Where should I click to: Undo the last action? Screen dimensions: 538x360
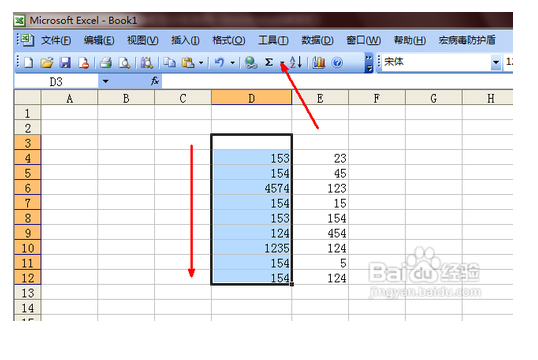click(219, 63)
